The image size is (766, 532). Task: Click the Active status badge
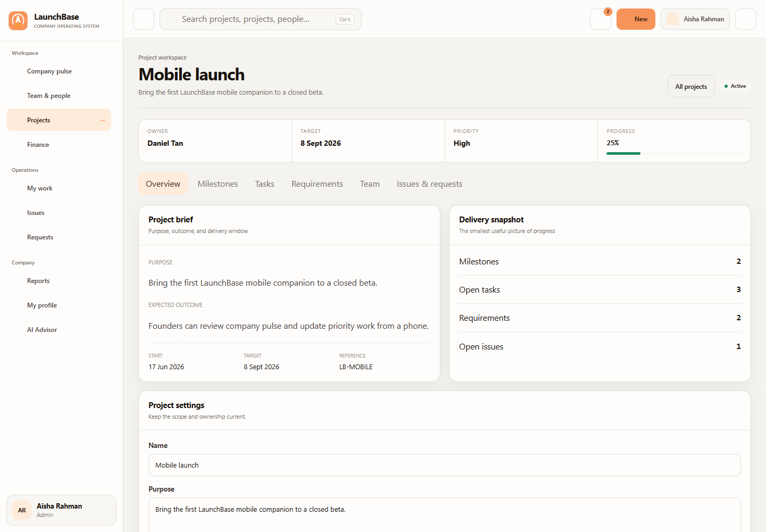[735, 86]
